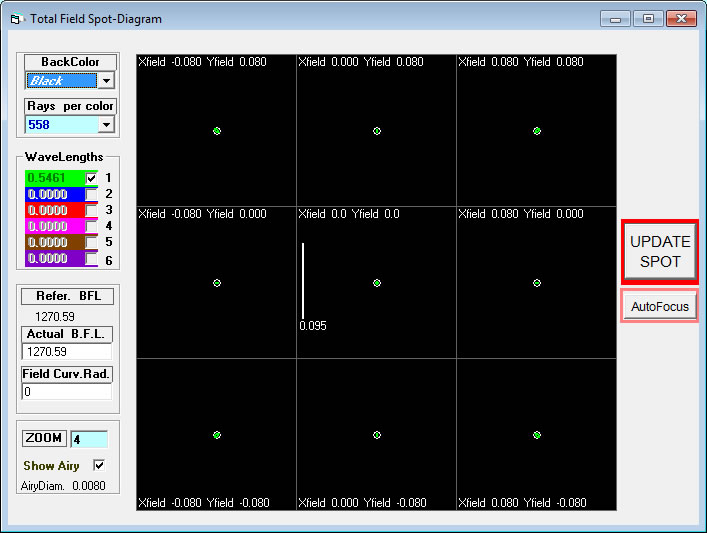Click the window title bar app icon

point(16,19)
